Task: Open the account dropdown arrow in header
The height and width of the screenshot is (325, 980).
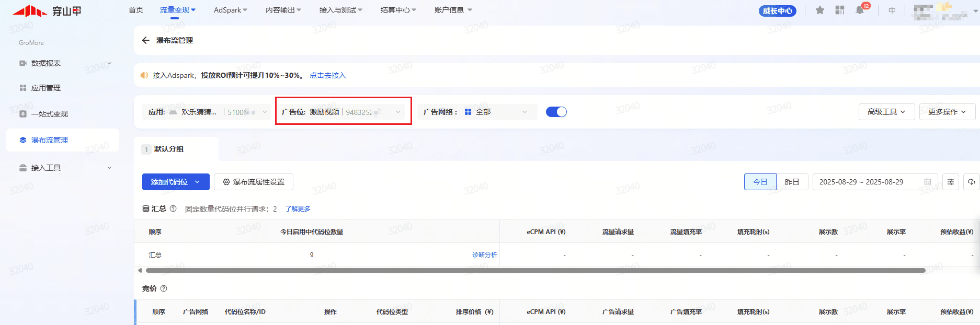Action: click(x=975, y=10)
